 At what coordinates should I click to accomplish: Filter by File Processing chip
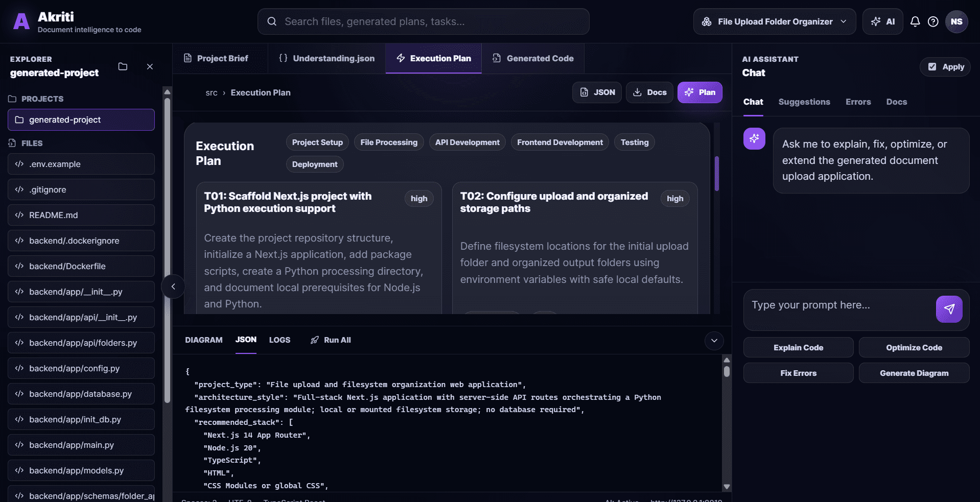389,142
